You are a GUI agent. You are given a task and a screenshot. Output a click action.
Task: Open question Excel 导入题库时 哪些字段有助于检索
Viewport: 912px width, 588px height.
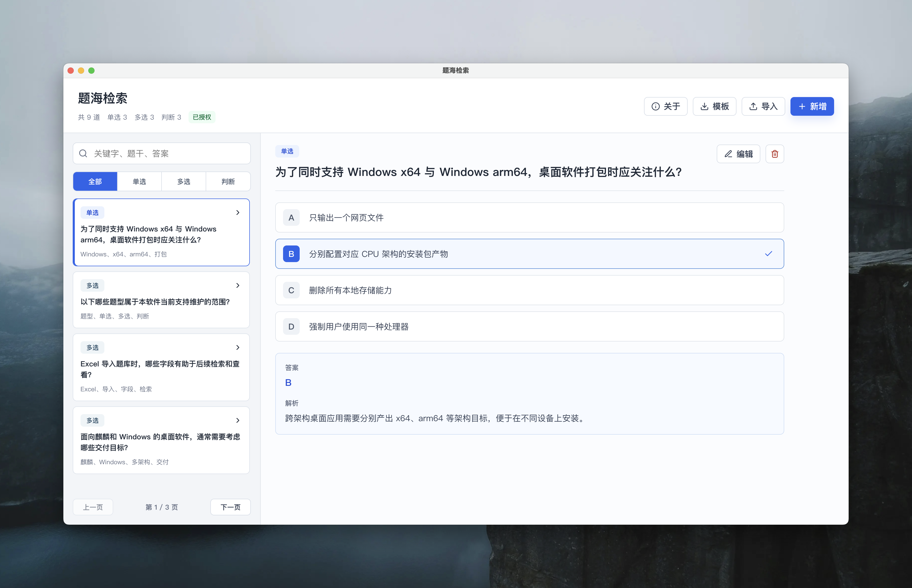click(x=161, y=367)
